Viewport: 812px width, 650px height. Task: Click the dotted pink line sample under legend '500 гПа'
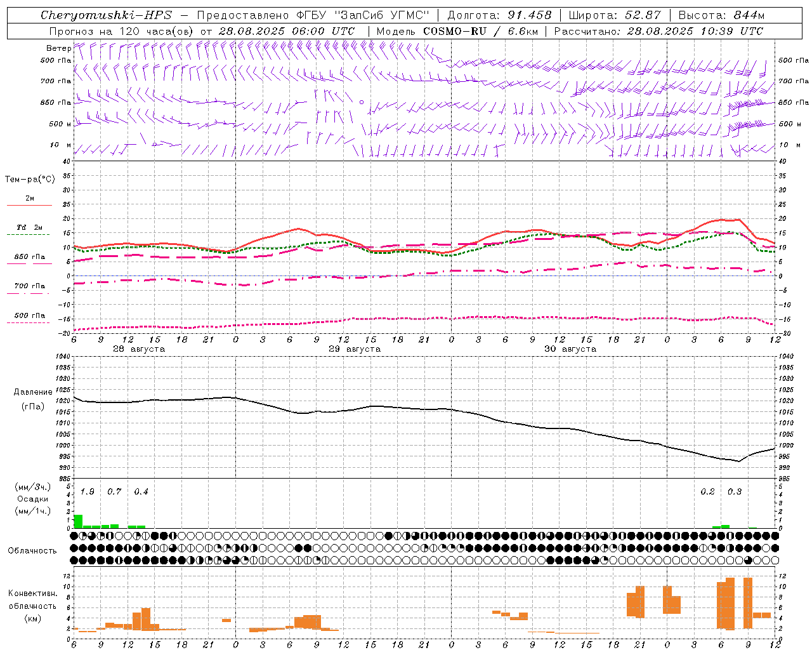[x=28, y=323]
